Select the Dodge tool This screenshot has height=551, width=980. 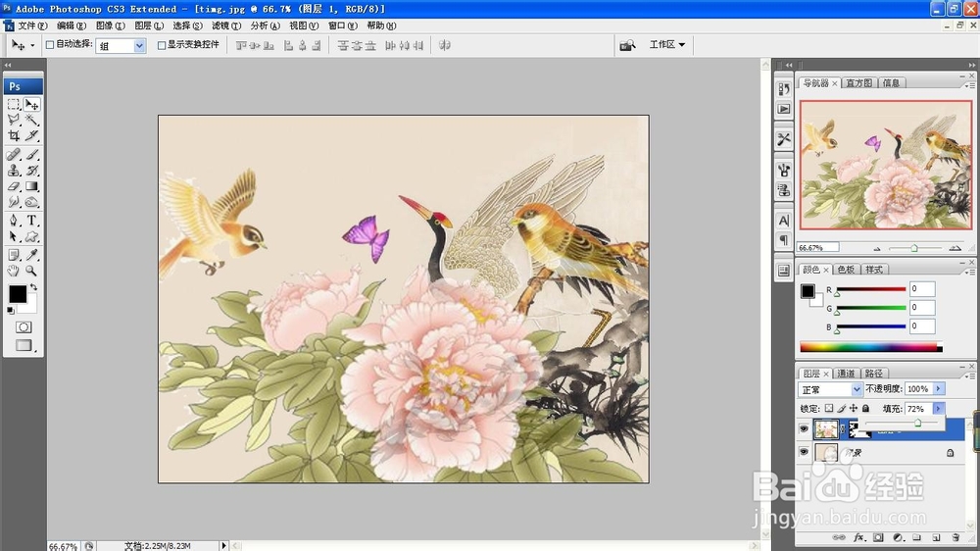click(x=32, y=202)
